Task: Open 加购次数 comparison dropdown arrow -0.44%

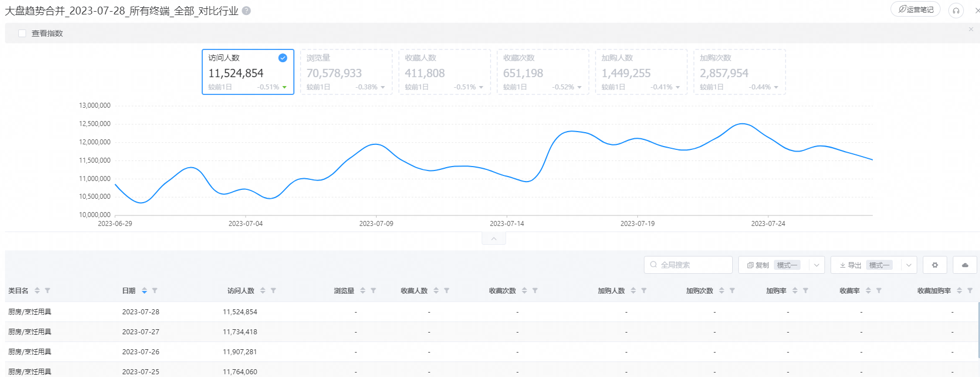Action: click(776, 87)
